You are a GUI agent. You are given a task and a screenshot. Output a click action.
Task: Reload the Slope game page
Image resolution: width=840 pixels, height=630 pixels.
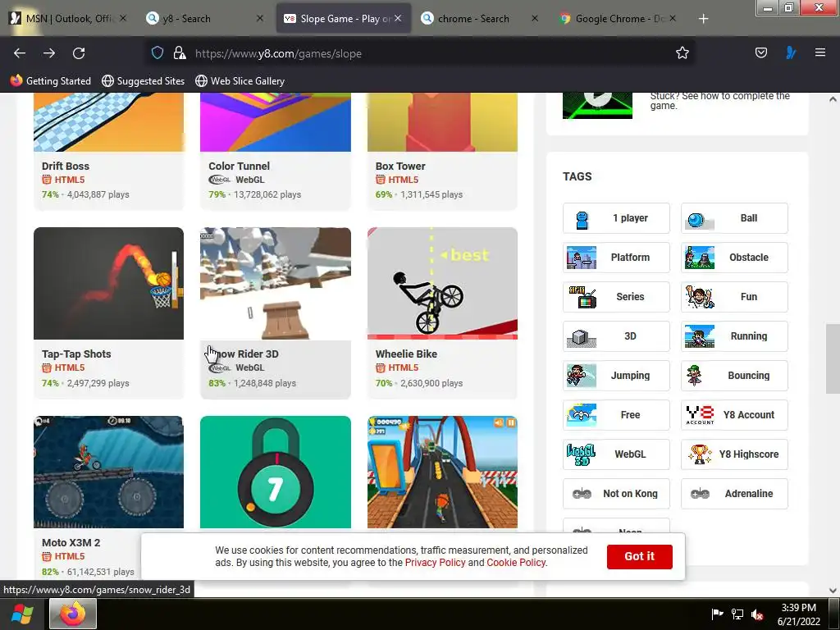[79, 53]
